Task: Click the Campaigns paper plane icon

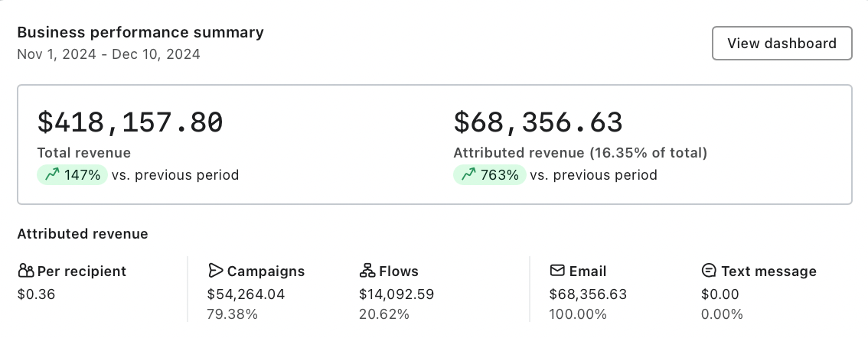Action: pyautogui.click(x=215, y=271)
